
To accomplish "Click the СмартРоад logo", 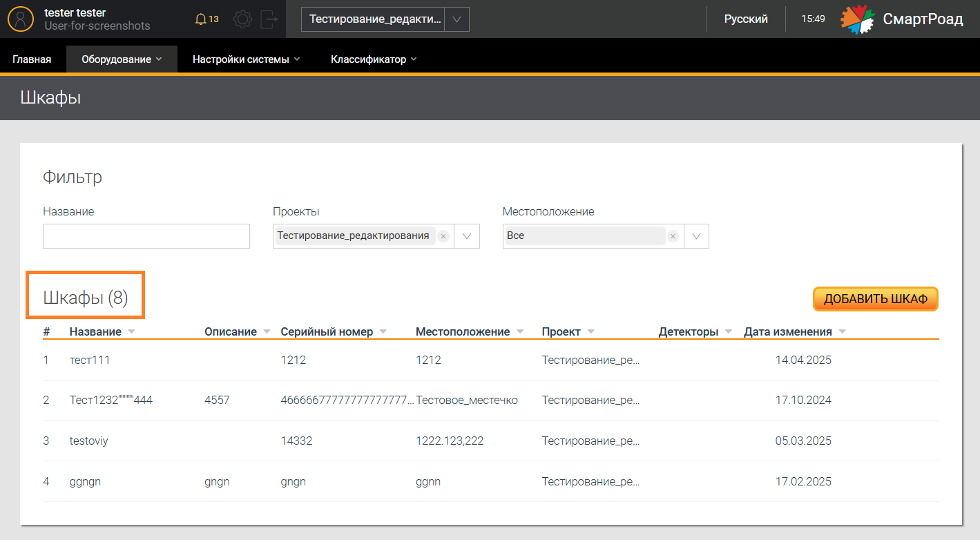I will pyautogui.click(x=901, y=19).
